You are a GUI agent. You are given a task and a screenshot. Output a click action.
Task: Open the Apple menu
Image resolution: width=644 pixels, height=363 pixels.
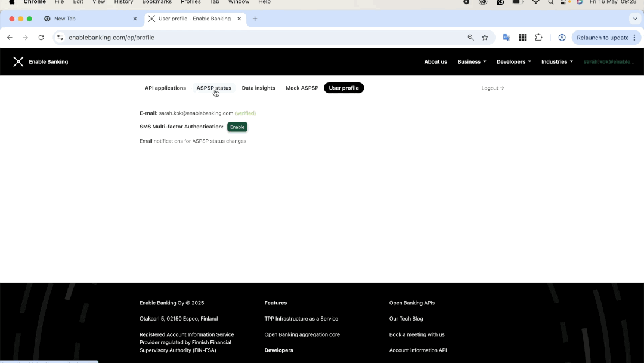[11, 2]
